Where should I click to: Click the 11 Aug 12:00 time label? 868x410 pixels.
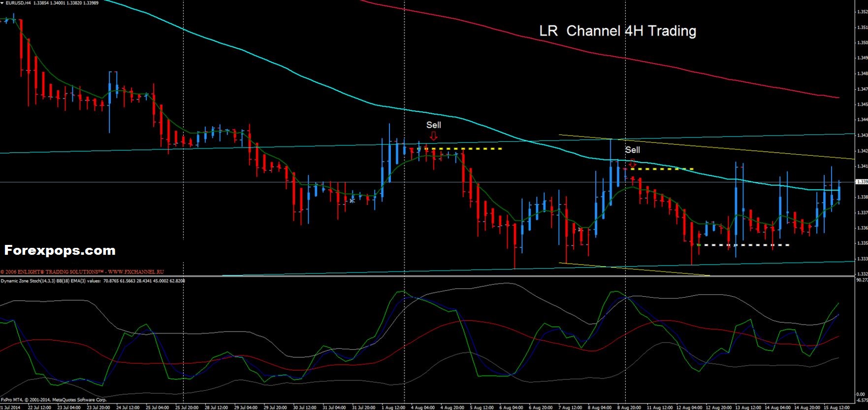(659, 408)
